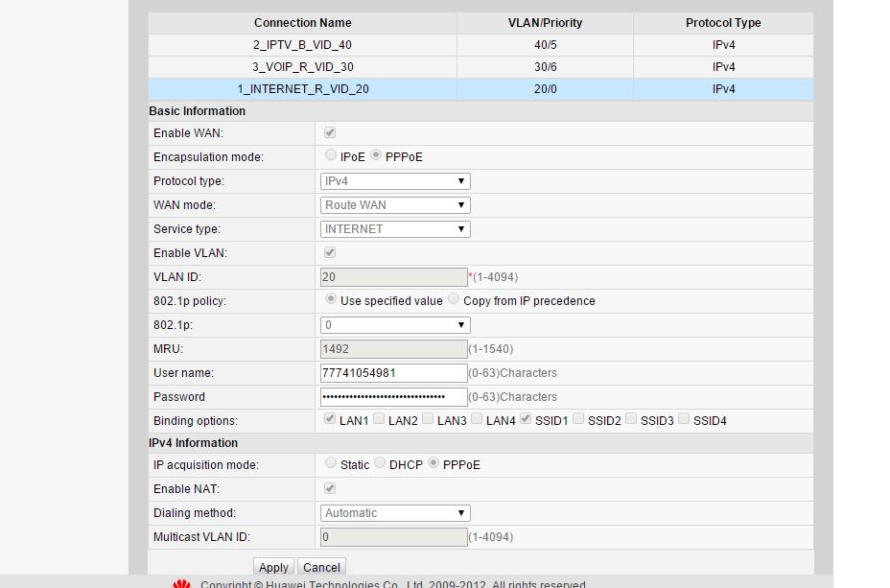
Task: Select PPPoE encapsulation mode
Action: point(376,155)
